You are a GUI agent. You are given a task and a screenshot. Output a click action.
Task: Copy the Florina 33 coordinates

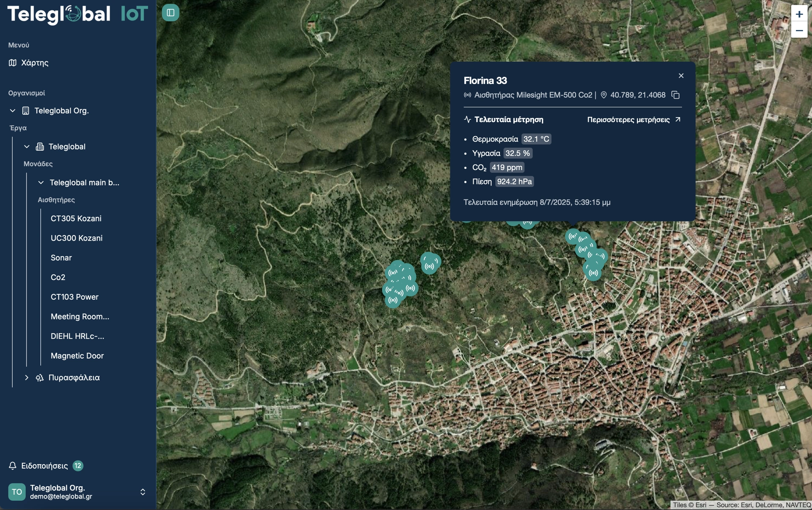tap(675, 95)
